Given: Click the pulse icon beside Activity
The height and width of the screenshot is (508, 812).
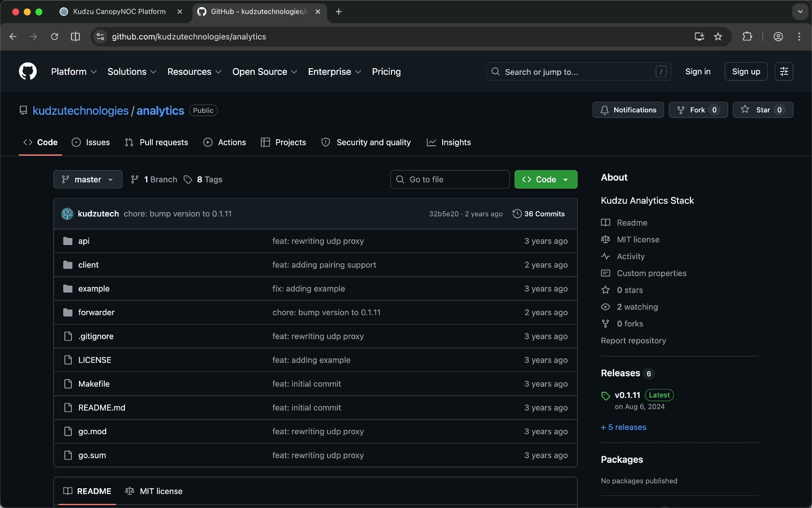Looking at the screenshot, I should coord(606,256).
